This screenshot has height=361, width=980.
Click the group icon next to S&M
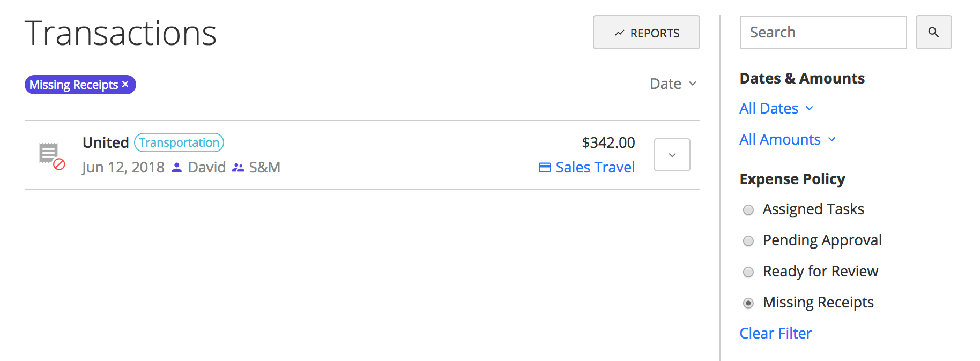point(238,168)
